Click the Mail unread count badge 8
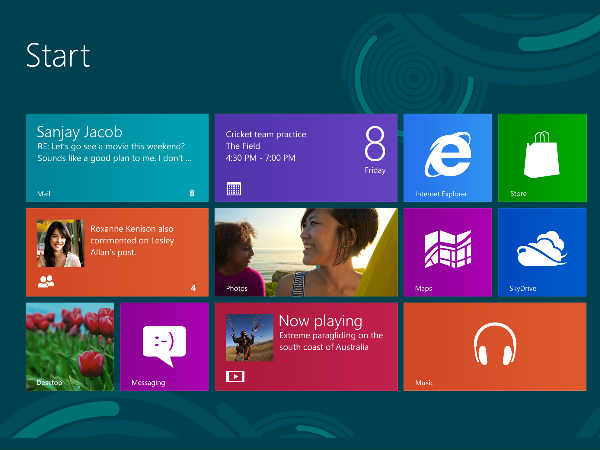600x450 pixels. click(x=191, y=192)
